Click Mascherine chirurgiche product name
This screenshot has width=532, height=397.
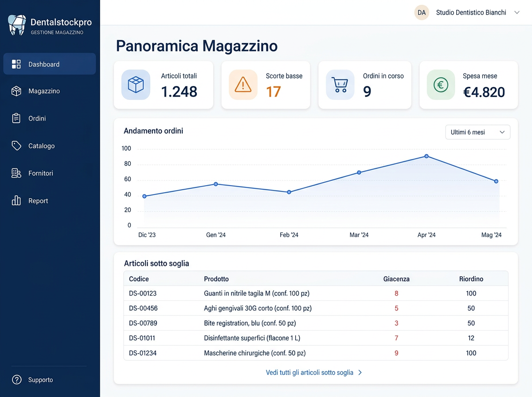tap(255, 353)
